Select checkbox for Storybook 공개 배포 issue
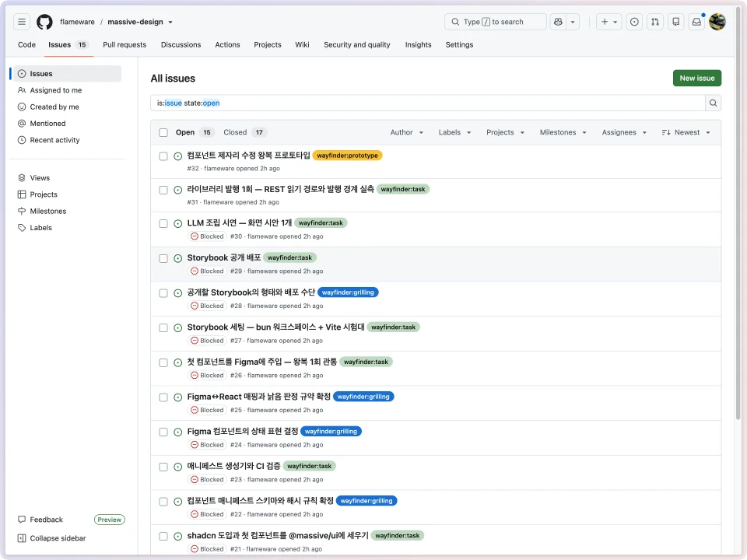The width and height of the screenshot is (747, 560). 163,258
